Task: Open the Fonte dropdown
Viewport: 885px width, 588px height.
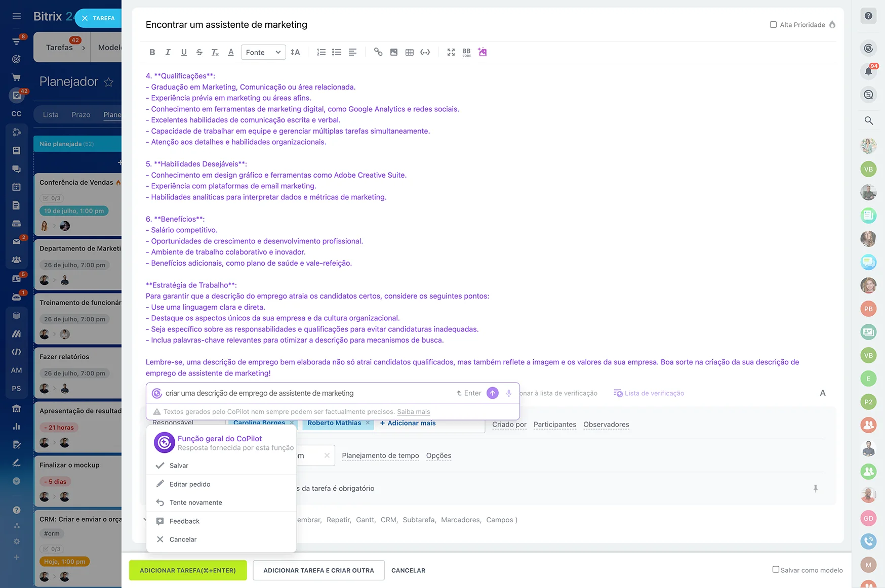Action: (x=263, y=52)
